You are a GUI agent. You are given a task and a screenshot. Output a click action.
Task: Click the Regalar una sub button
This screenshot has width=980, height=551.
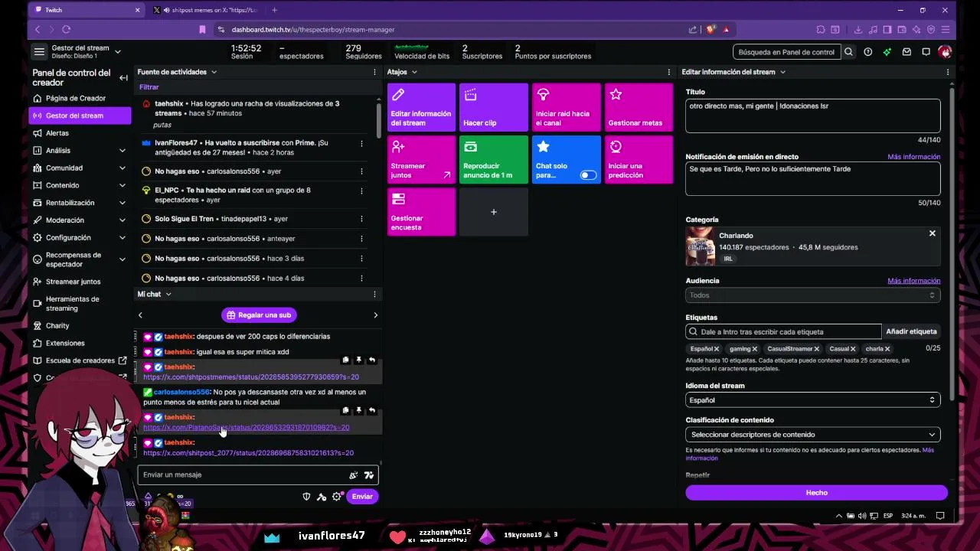[x=259, y=315]
